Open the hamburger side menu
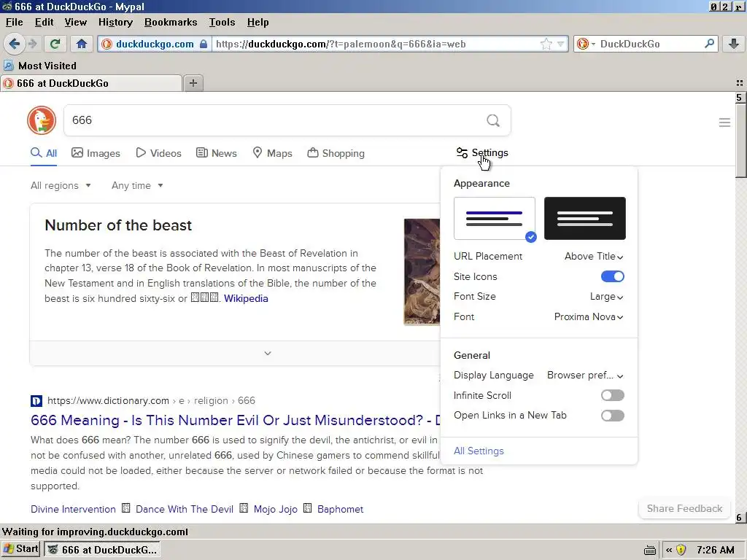Screen dimensions: 747x560 coord(724,122)
